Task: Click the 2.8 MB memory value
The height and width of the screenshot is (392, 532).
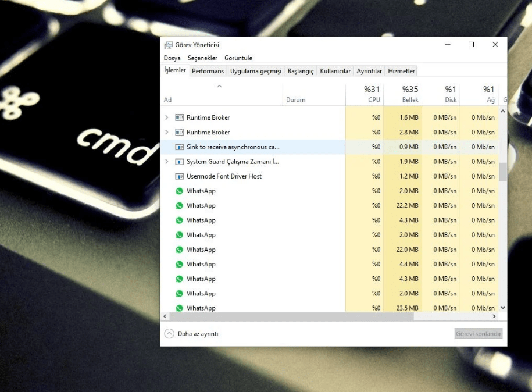Action: pyautogui.click(x=409, y=132)
